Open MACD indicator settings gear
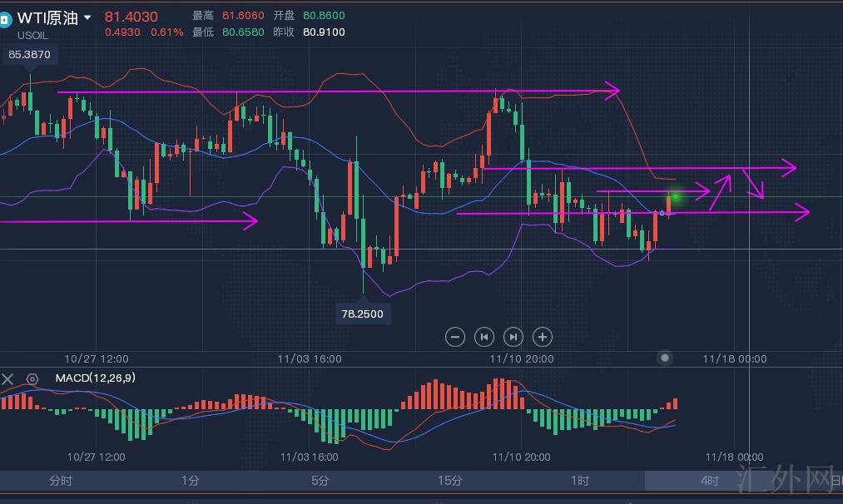Viewport: 843px width, 504px height. coord(32,379)
